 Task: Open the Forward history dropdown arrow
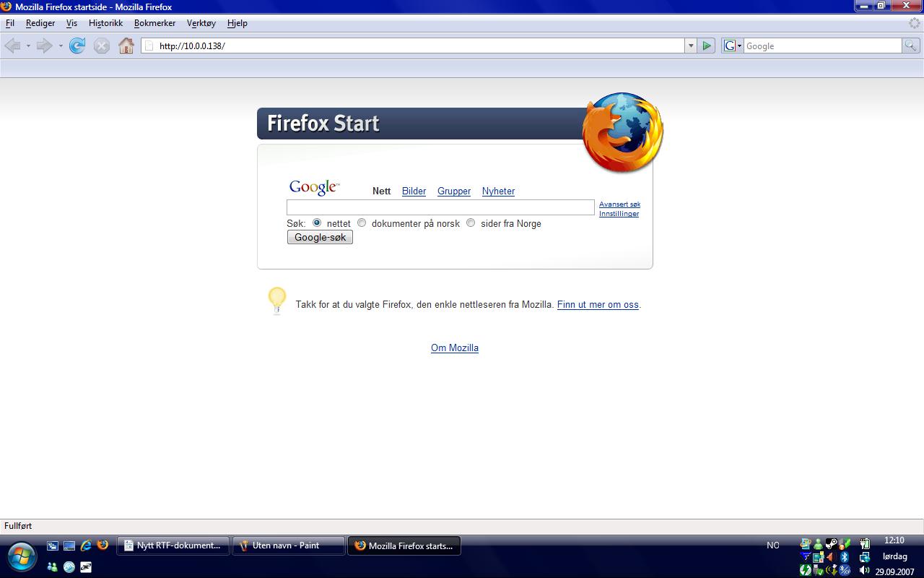pyautogui.click(x=61, y=46)
